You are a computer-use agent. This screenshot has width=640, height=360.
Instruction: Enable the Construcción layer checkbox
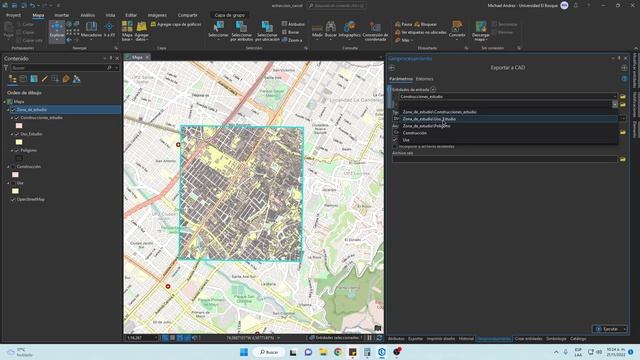click(x=13, y=167)
